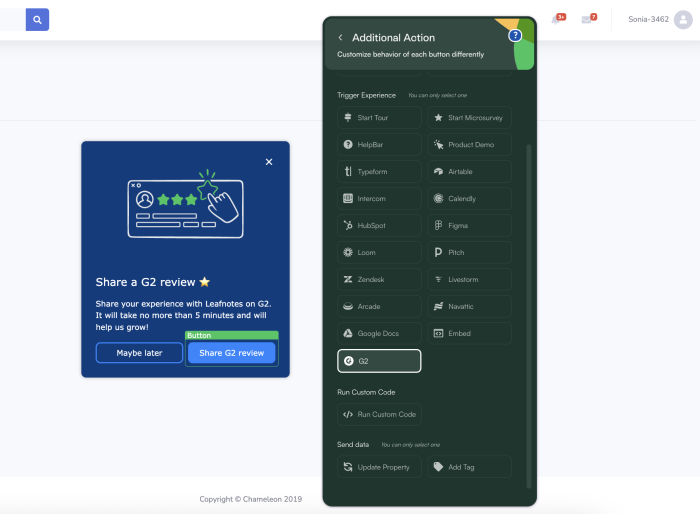Image resolution: width=700 pixels, height=514 pixels.
Task: Open the messages envelope icon
Action: [x=586, y=20]
